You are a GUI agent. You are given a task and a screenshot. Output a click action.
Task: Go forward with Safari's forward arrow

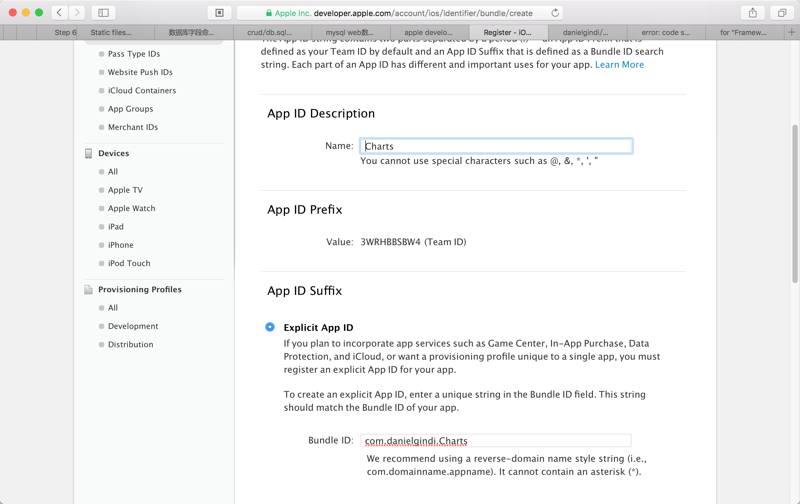pos(77,13)
